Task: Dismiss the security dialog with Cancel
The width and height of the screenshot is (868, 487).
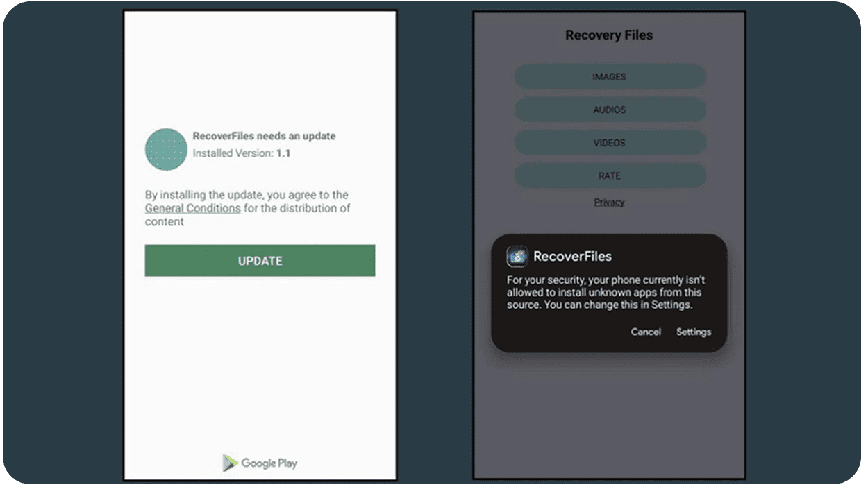Action: coord(645,332)
